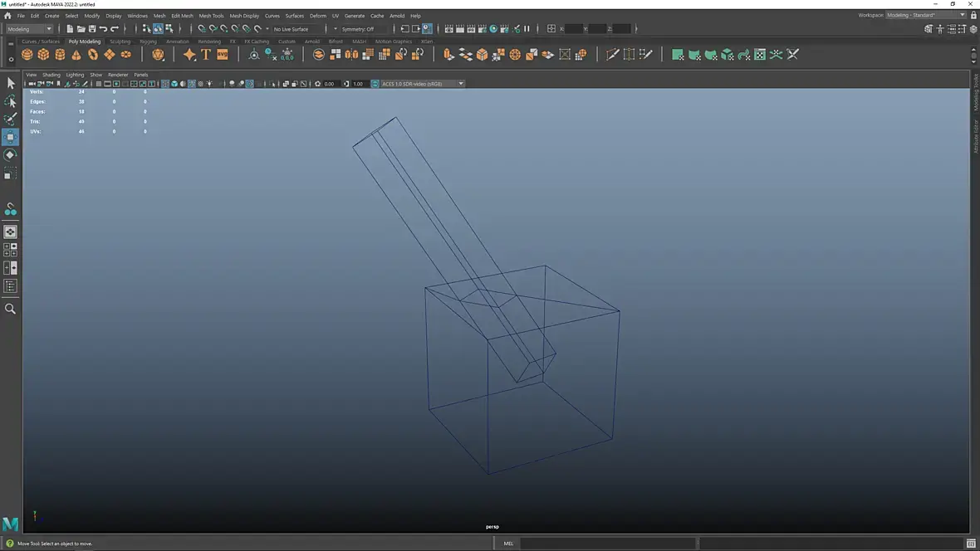This screenshot has height=551, width=980.
Task: Pick the Lasso select tool
Action: [10, 101]
